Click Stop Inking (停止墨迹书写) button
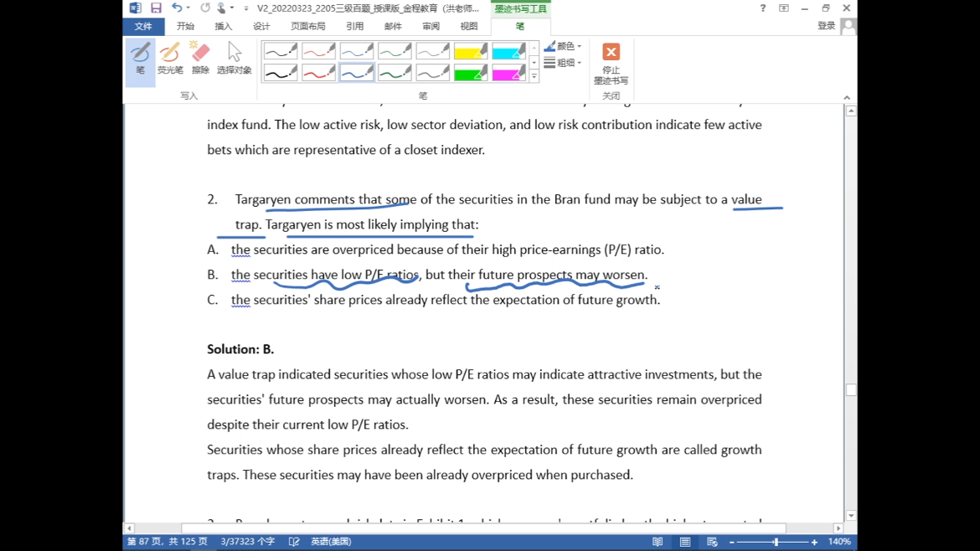The height and width of the screenshot is (551, 980). point(611,64)
